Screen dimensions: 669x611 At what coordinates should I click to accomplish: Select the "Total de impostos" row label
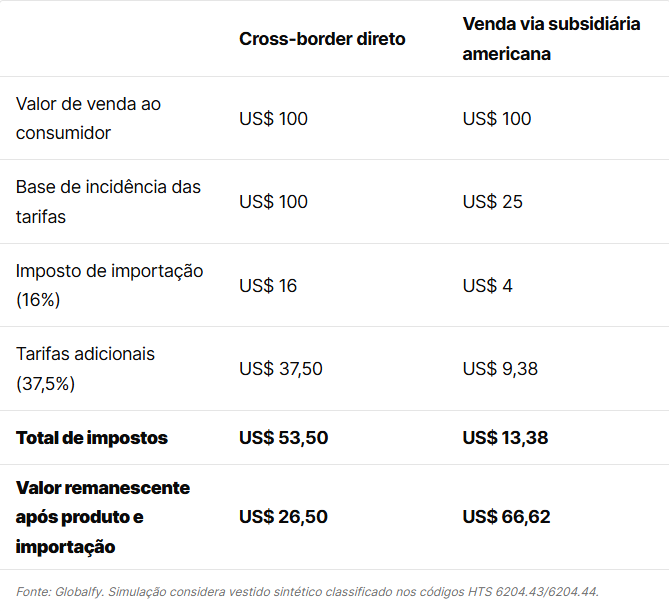(x=92, y=438)
